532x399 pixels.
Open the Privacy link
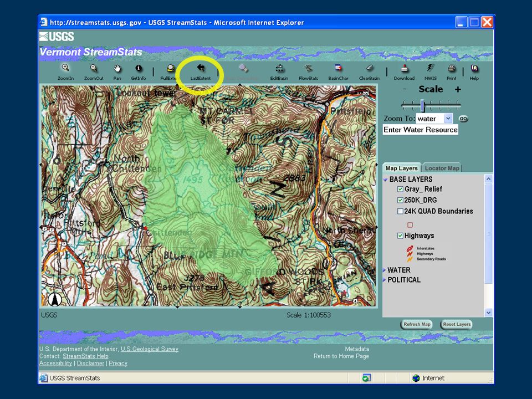118,363
